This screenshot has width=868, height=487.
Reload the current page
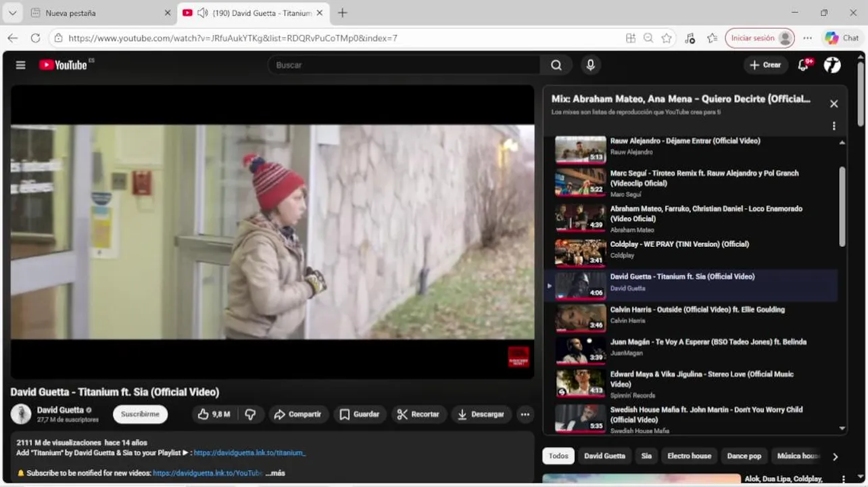(35, 38)
